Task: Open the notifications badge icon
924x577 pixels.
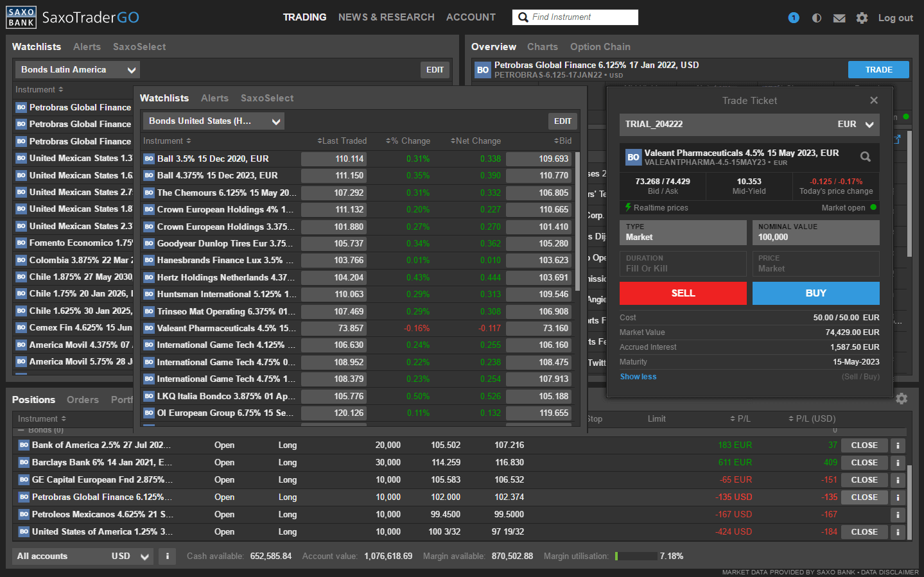Action: point(794,18)
